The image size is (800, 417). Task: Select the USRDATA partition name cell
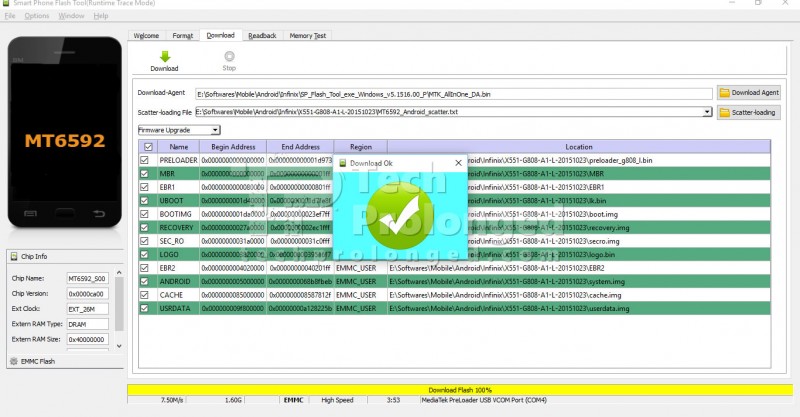[x=179, y=308]
